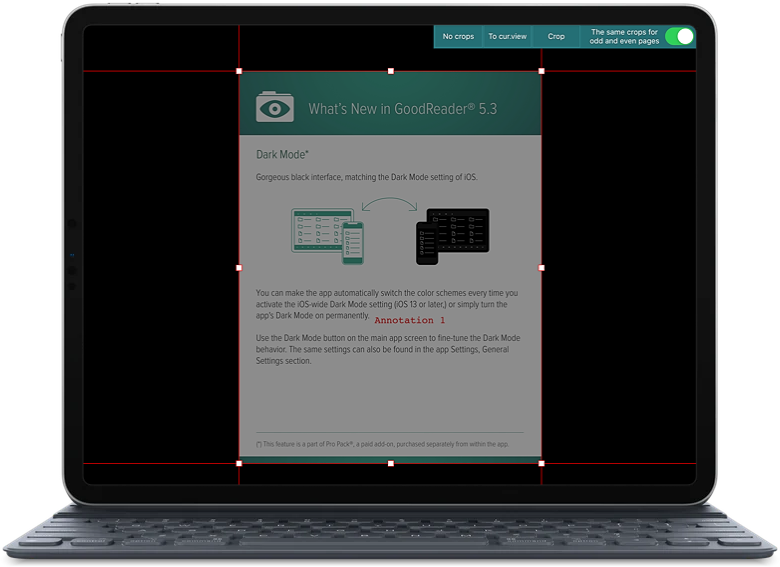The height and width of the screenshot is (567, 780).
Task: Click the light mode devices illustration
Action: (327, 236)
